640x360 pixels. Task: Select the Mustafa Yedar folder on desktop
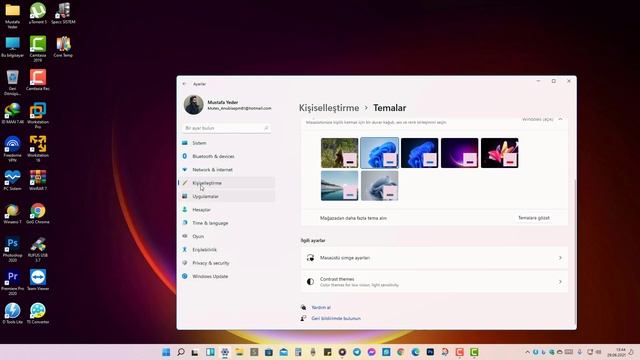pos(12,16)
